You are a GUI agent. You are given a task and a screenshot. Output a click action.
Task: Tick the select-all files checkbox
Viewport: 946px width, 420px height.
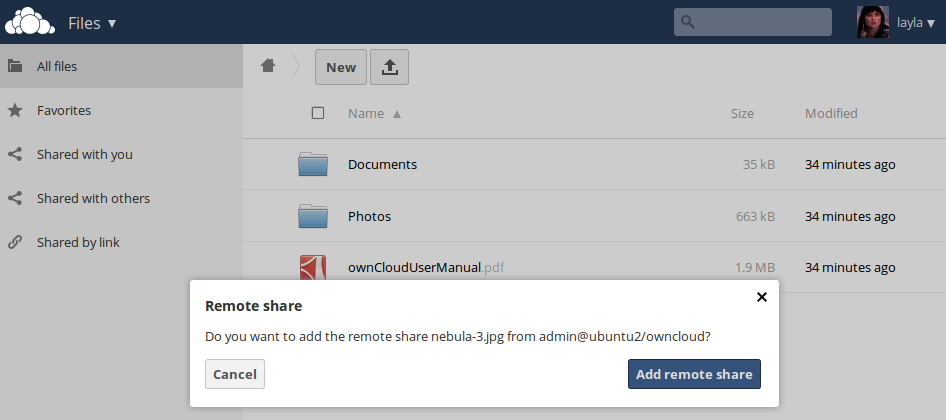318,113
